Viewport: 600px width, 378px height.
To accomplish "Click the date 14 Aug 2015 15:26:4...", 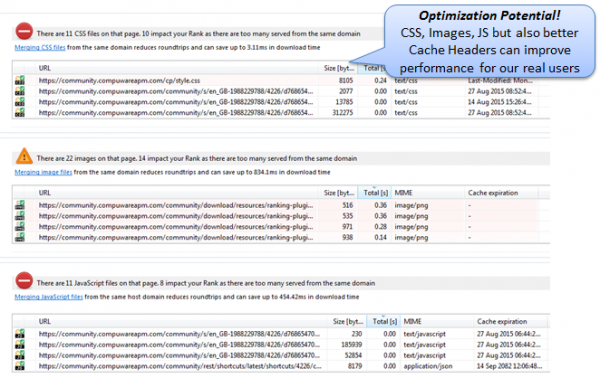I will pyautogui.click(x=499, y=102).
